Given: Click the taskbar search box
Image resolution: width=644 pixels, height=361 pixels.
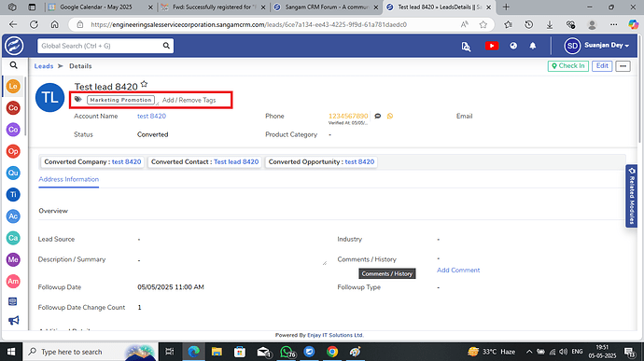Looking at the screenshot, I should (90, 352).
